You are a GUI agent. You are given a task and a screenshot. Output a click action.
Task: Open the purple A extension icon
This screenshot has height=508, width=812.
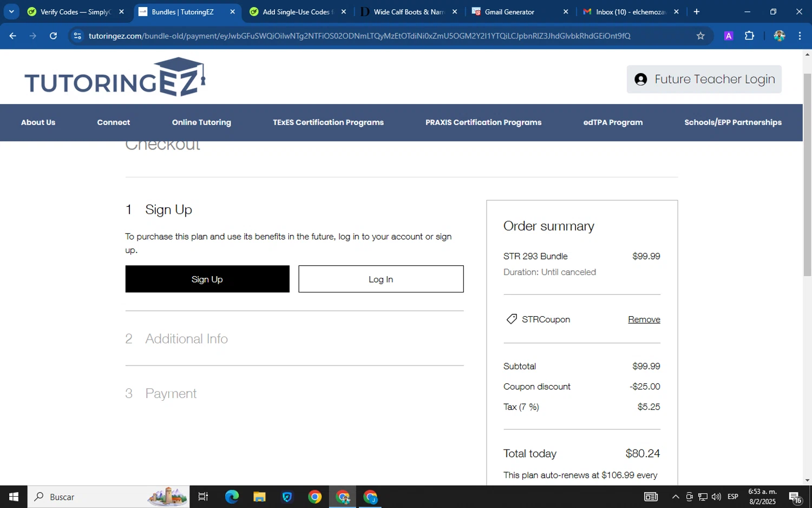pos(729,36)
